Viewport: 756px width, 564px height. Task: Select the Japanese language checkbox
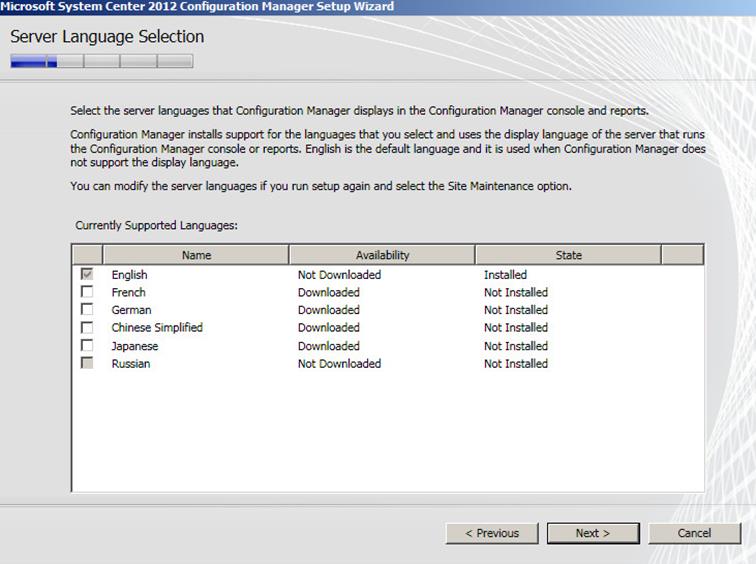[87, 345]
